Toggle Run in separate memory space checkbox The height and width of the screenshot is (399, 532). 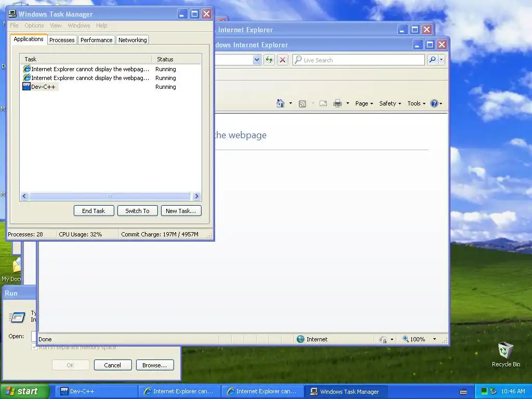(x=34, y=348)
